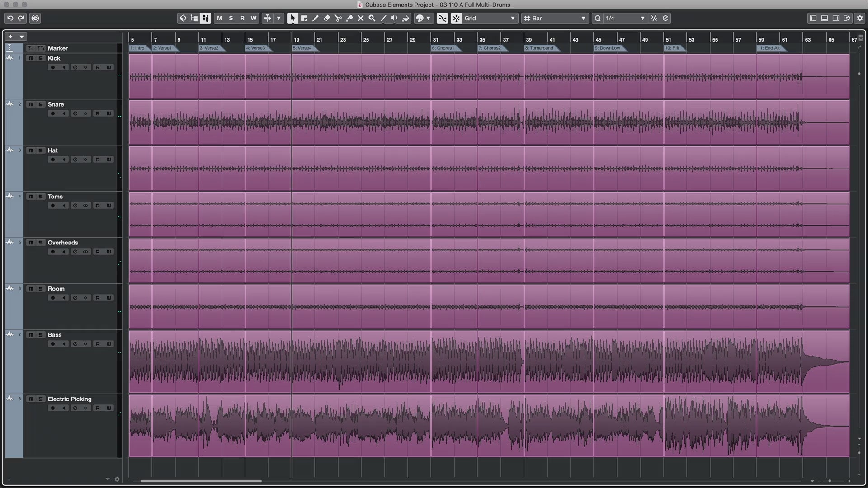The width and height of the screenshot is (868, 488).
Task: Expand track list bottom dropdown arrow
Action: click(x=108, y=479)
